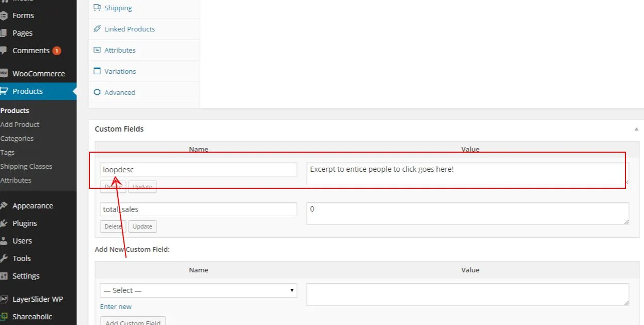
Task: Select the bold Products submenu item
Action: pyautogui.click(x=14, y=110)
